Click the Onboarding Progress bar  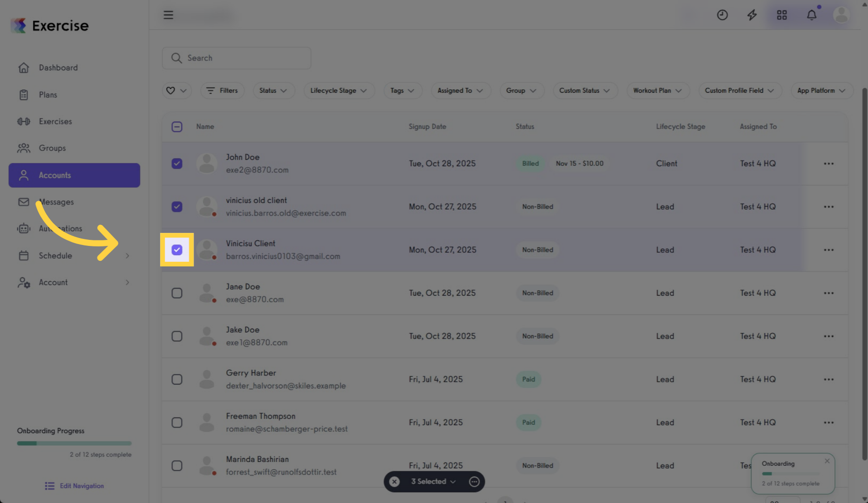(x=74, y=443)
